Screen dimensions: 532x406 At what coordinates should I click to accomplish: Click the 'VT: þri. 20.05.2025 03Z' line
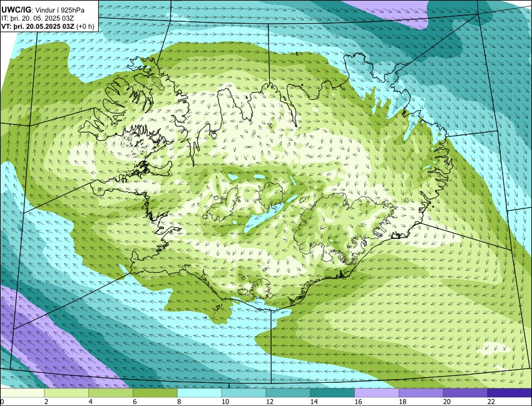point(38,26)
